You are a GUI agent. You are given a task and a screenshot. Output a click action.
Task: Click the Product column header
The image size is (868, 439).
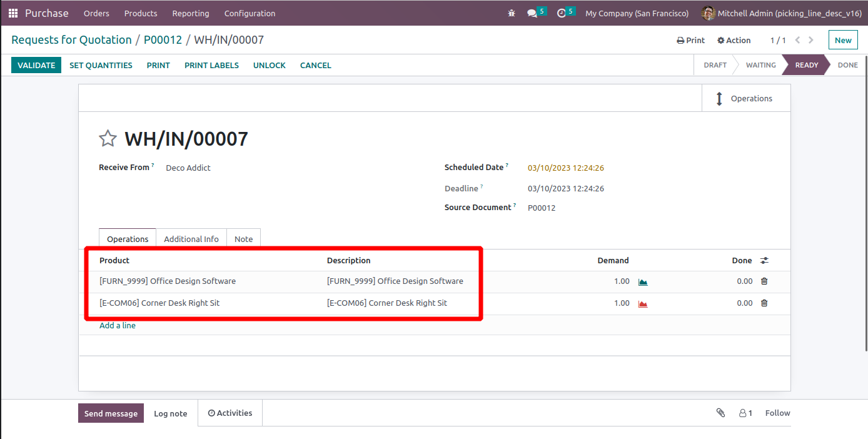pos(114,260)
